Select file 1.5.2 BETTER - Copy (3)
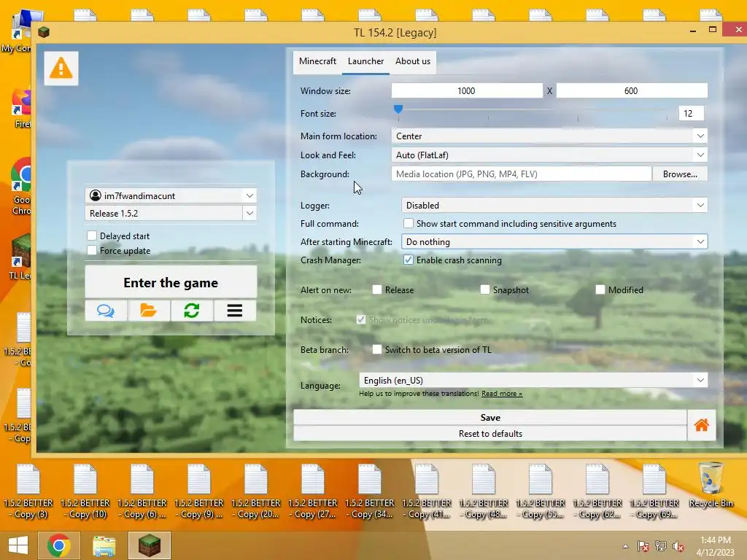 (28, 491)
